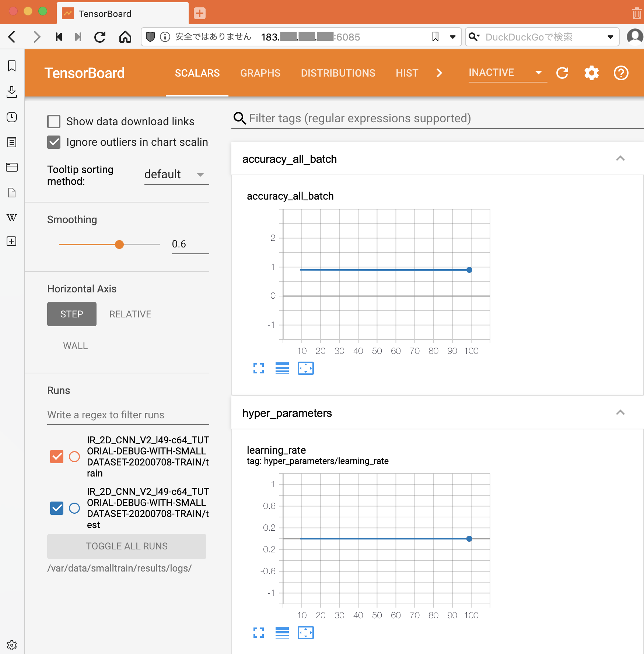Open the Tooltip sorting method dropdown
The image size is (644, 654).
click(176, 174)
